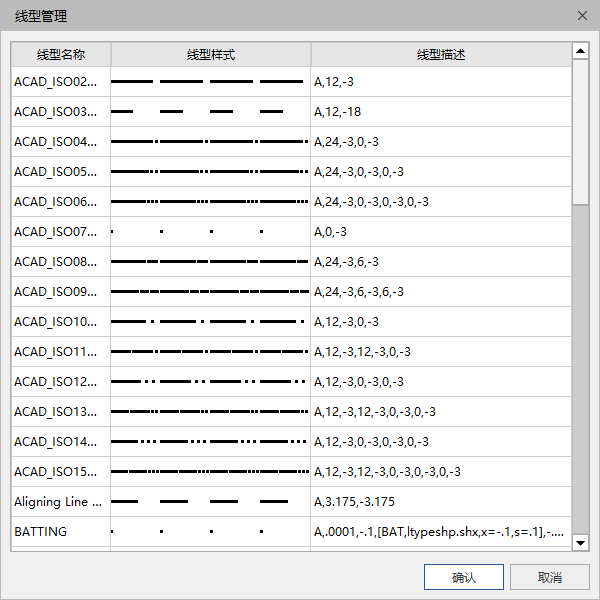The width and height of the screenshot is (600, 600).
Task: Select the ACAD_ISO11 linetype name
Action: (55, 352)
